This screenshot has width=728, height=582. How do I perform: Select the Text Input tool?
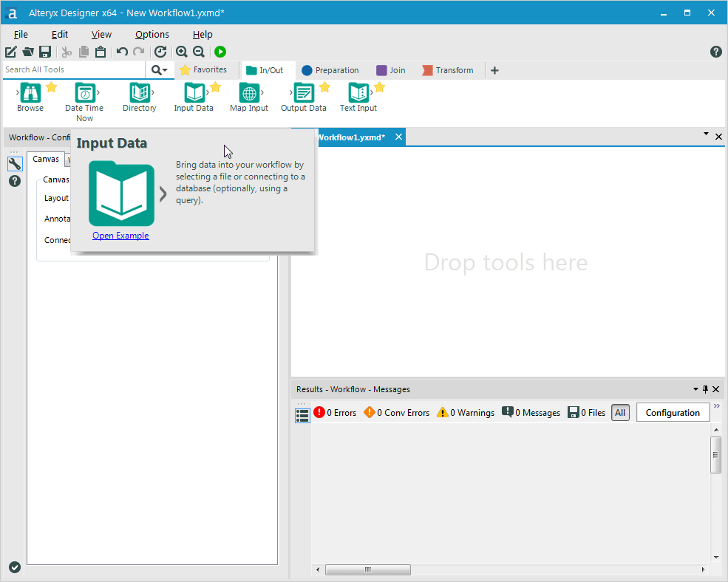pos(358,93)
